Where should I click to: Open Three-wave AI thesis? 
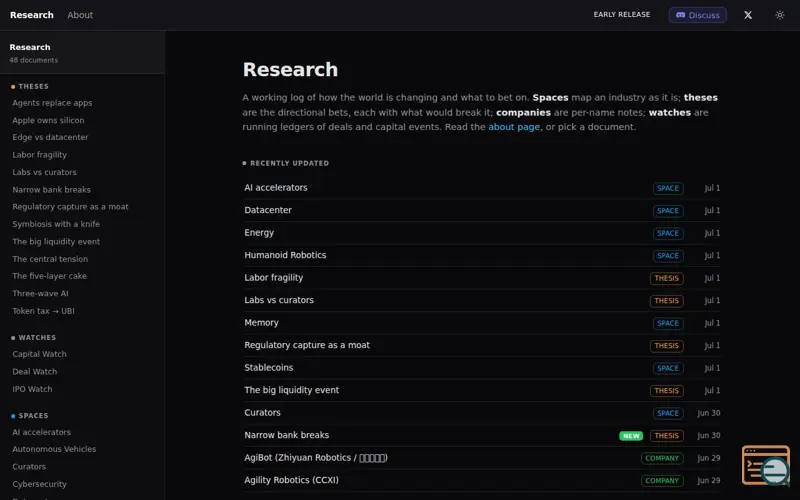pos(40,293)
